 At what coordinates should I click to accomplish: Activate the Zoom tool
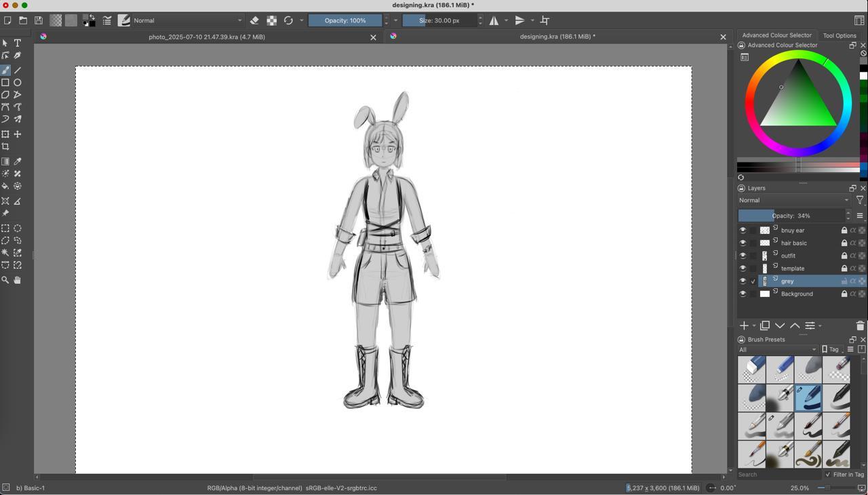[x=5, y=280]
